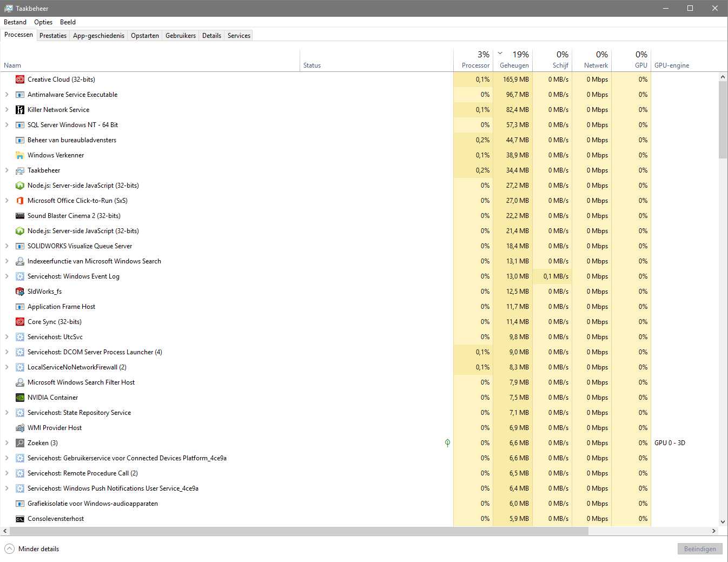
Task: Click the Zoeken magnifier icon
Action: pos(20,443)
